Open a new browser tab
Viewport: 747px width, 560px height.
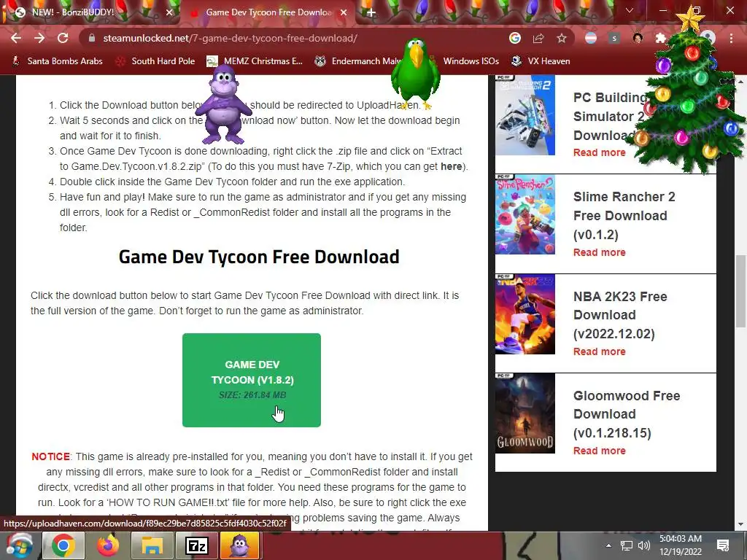tap(371, 12)
